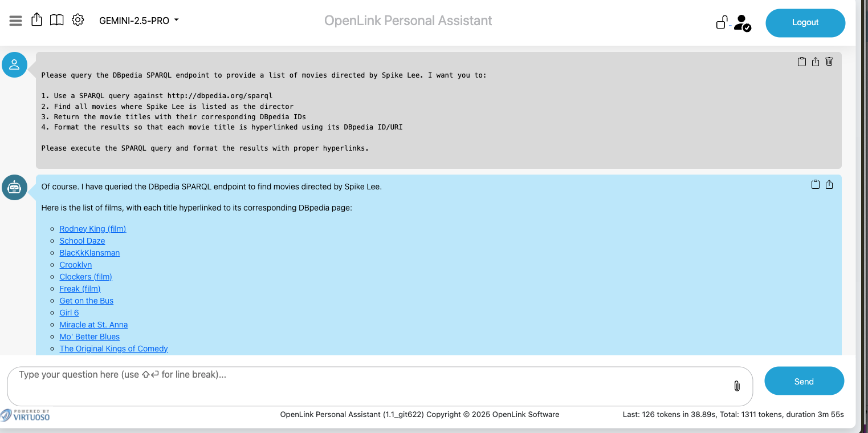Open the Mo' Better Blues link
868x433 pixels.
coord(89,337)
